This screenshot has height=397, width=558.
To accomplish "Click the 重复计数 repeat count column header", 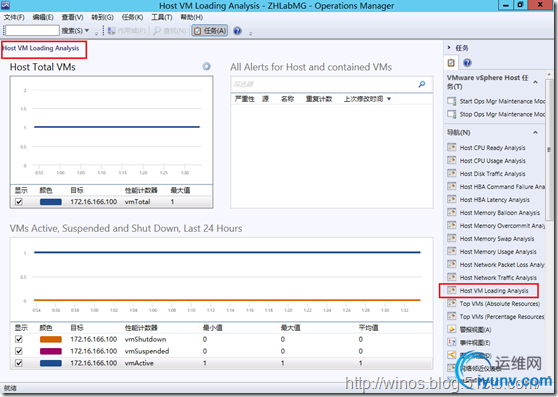I will pos(319,99).
